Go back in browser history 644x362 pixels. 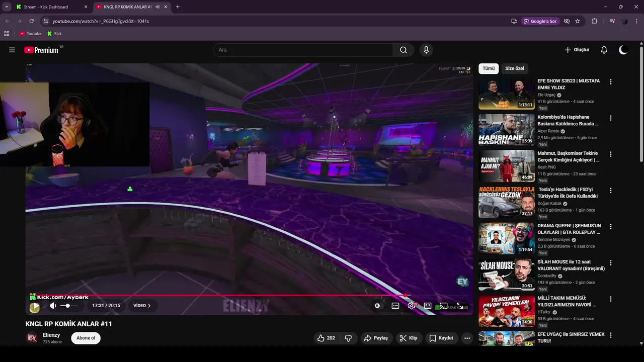7,21
